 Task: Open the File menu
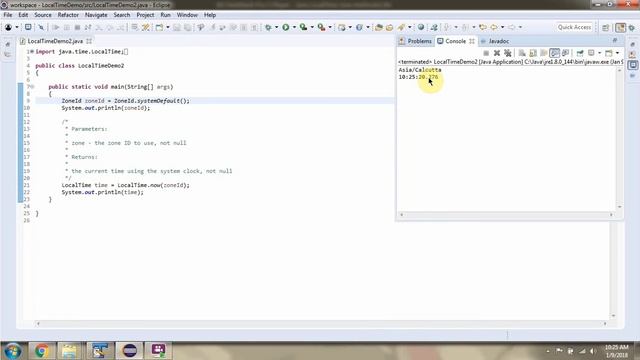click(x=8, y=15)
